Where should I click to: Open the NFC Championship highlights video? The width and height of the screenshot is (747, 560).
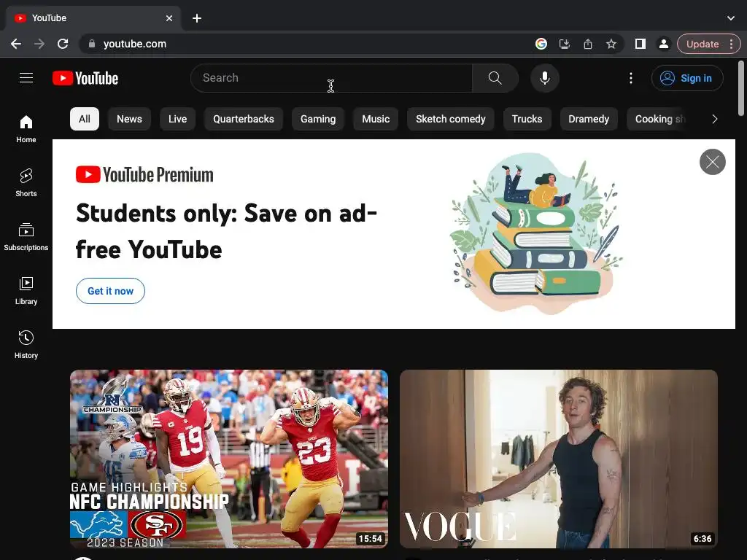tap(228, 459)
